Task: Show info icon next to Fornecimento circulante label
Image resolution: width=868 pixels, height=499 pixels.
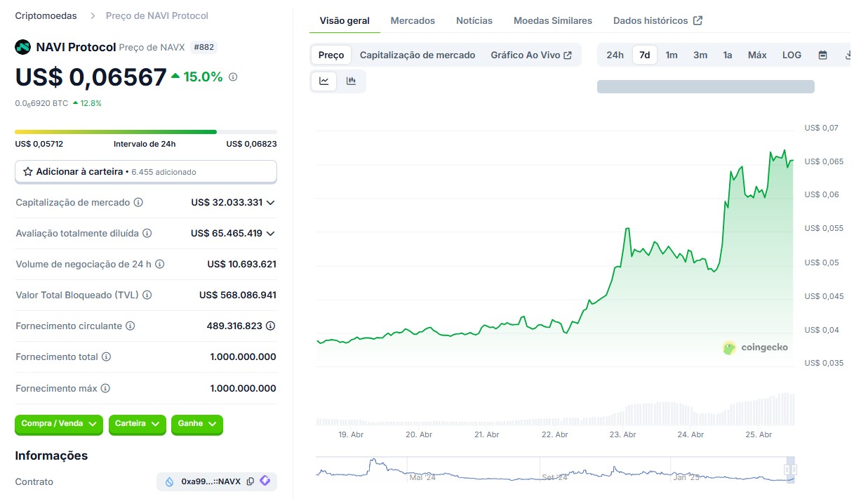Action: tap(130, 326)
